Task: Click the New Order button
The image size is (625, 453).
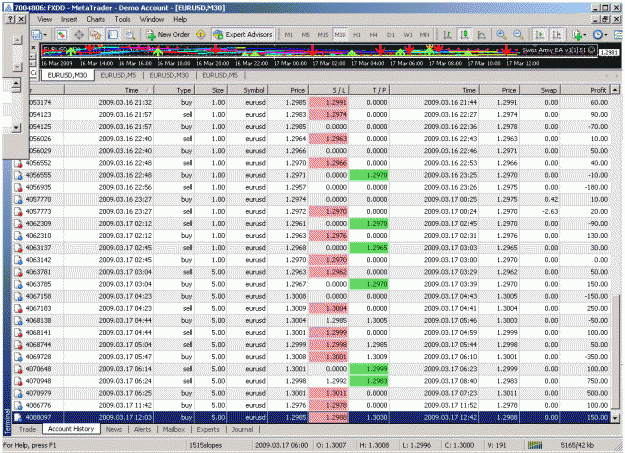Action: pyautogui.click(x=168, y=35)
